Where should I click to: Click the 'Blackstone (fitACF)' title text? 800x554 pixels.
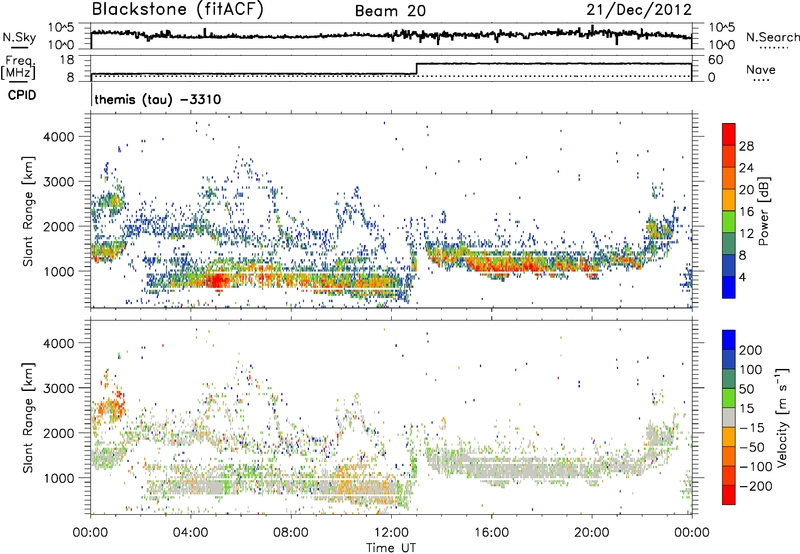point(178,10)
